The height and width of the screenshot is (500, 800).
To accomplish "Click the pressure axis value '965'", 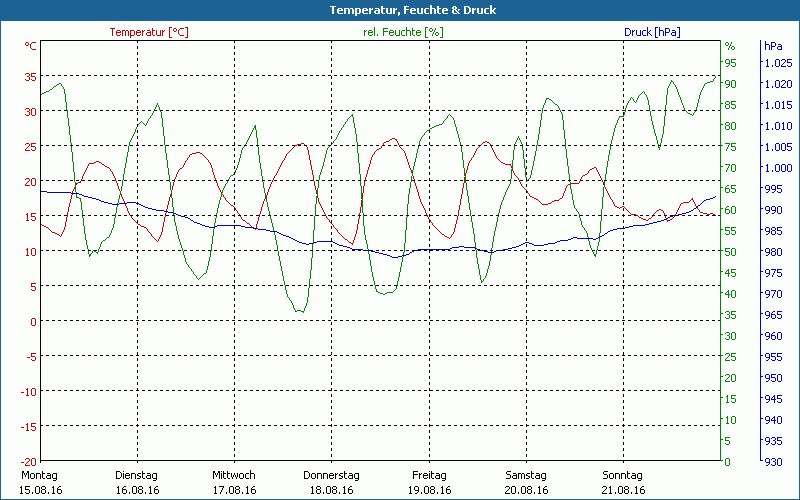I will 773,315.
